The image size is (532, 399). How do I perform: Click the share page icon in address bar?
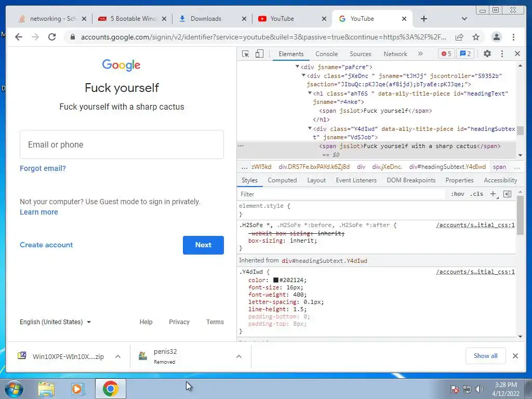(x=459, y=37)
